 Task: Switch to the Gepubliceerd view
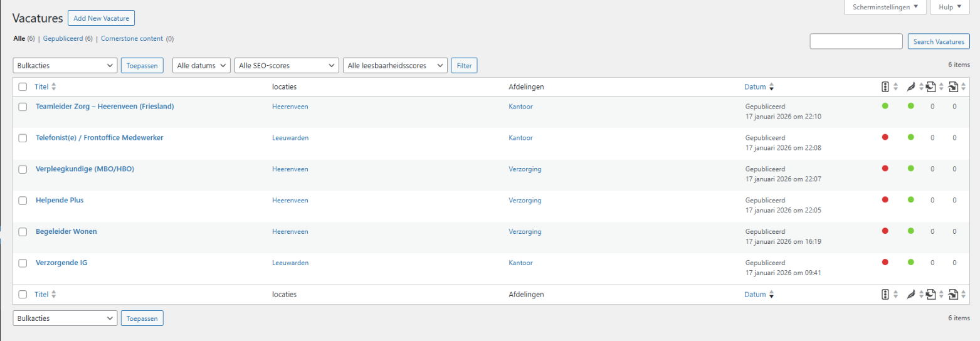pyautogui.click(x=63, y=39)
